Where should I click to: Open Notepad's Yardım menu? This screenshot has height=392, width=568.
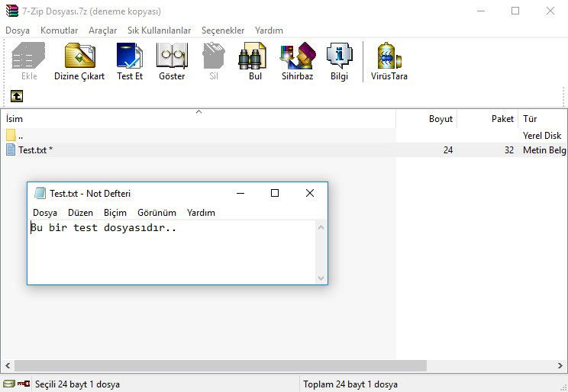[201, 213]
